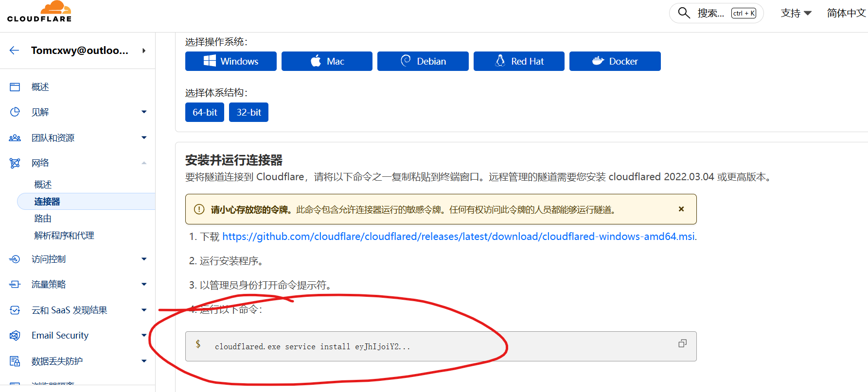Click the Email Security envelope icon

point(15,336)
